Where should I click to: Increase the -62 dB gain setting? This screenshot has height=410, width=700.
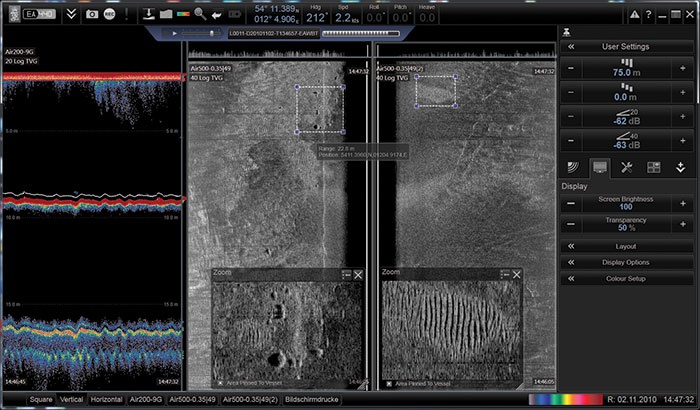(x=683, y=117)
